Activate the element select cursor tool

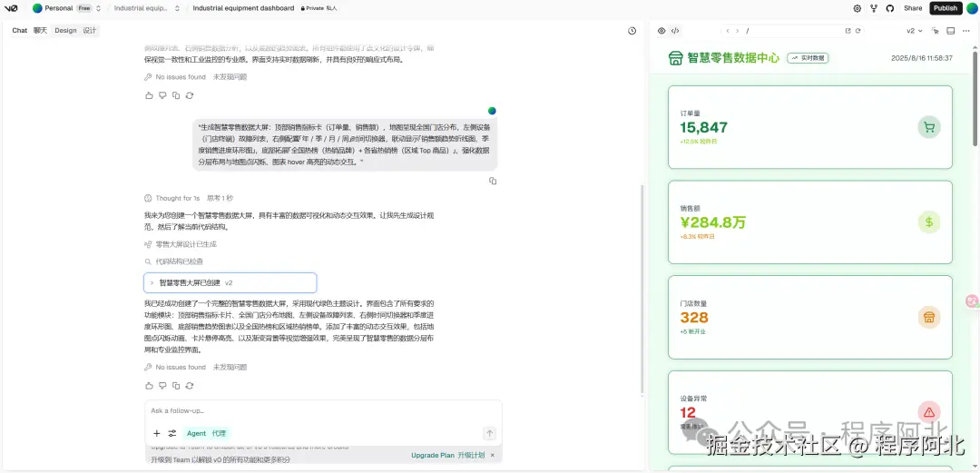point(935,31)
